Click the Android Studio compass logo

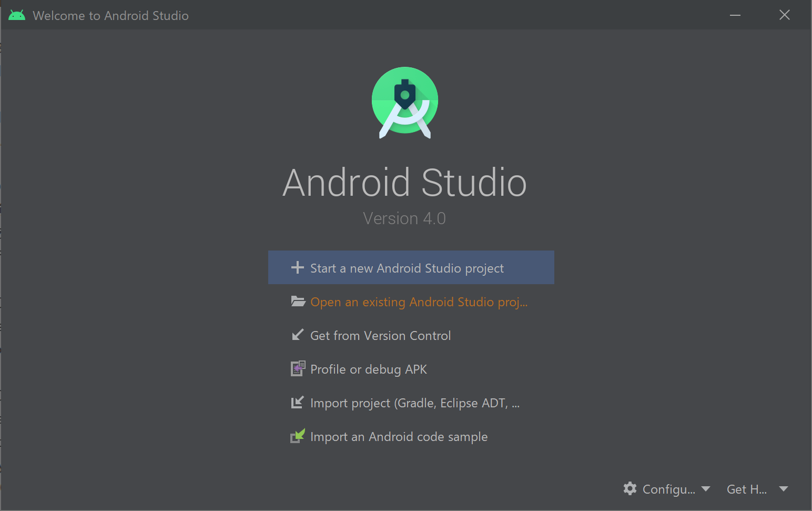(405, 103)
